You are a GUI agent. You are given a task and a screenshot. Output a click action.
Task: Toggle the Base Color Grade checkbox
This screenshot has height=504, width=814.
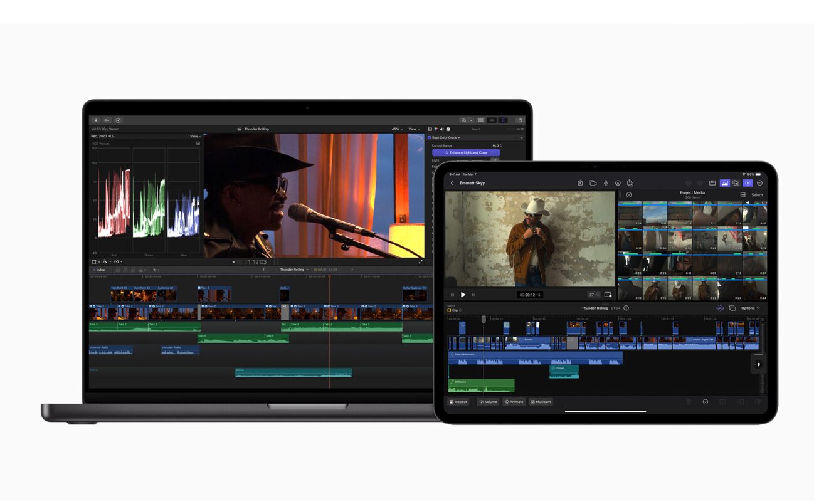pos(429,137)
